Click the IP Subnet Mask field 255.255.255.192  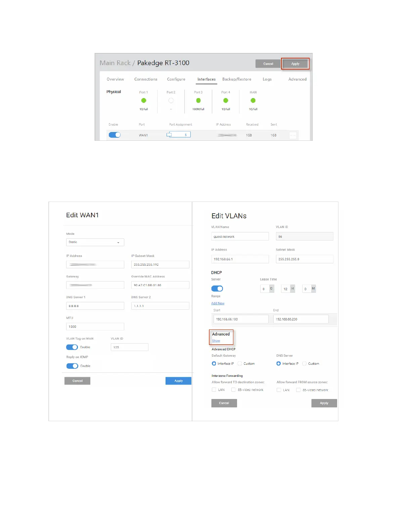click(160, 265)
